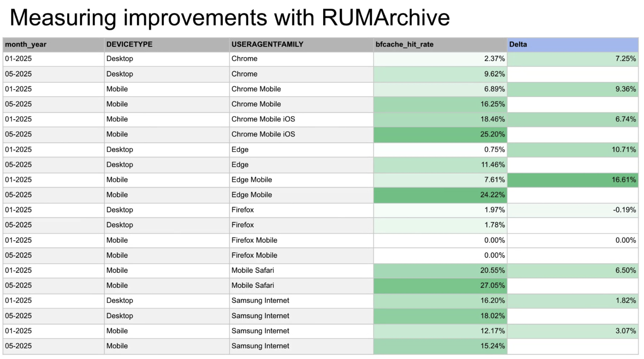
Task: Click the slide title 'Measuring improvements with RUMArchive'
Action: (x=230, y=17)
